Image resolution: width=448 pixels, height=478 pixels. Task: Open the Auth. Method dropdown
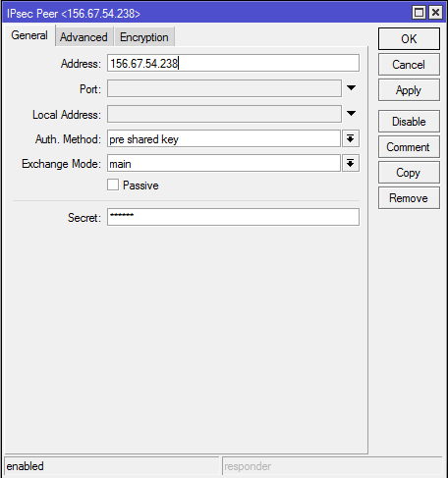tap(351, 138)
